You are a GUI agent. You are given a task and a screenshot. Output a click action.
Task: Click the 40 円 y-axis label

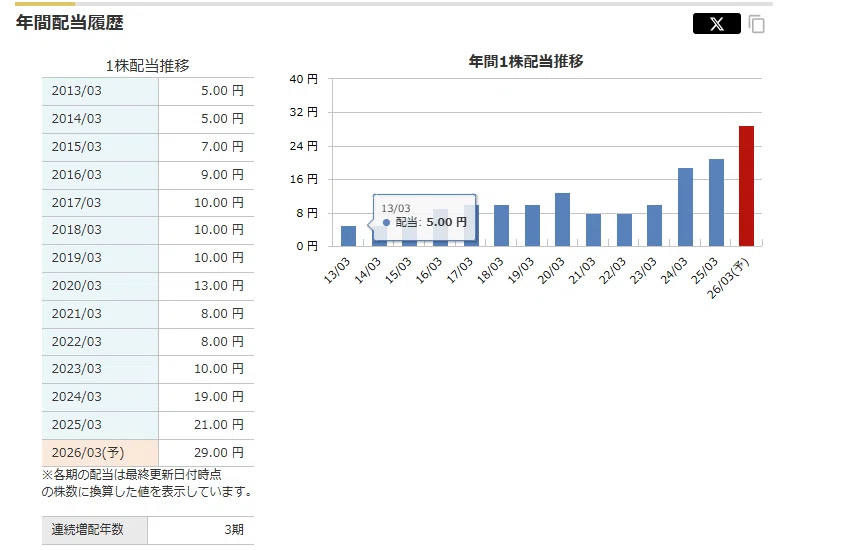point(304,79)
